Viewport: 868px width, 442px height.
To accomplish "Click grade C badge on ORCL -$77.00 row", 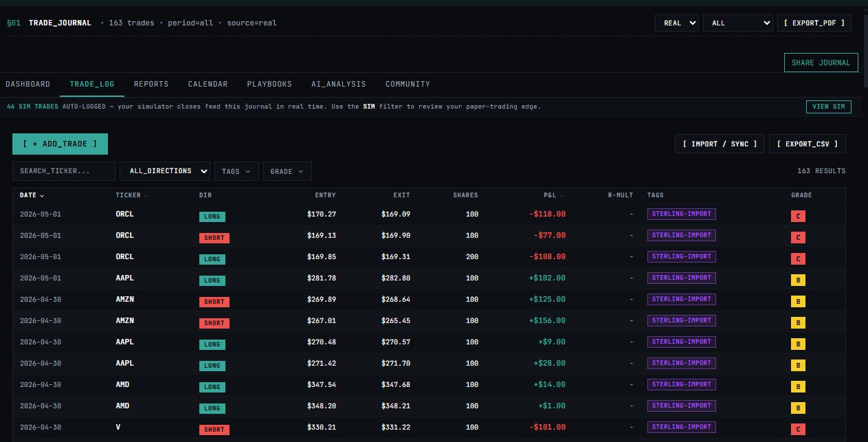I will click(x=798, y=238).
